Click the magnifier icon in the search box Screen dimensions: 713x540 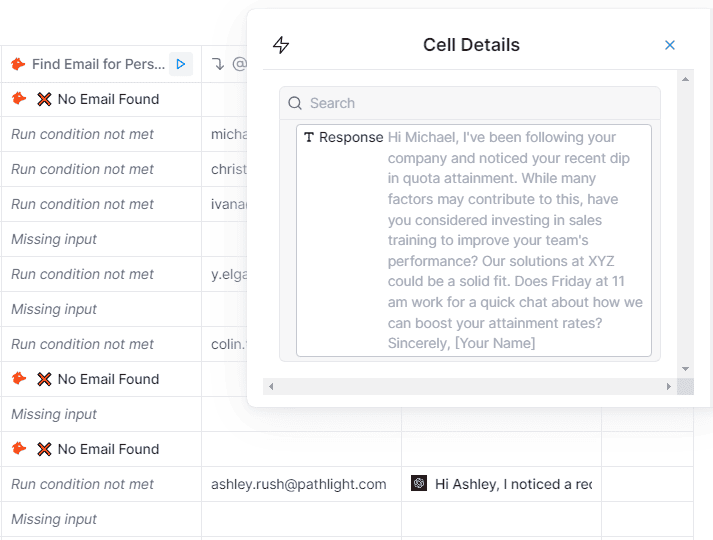click(x=295, y=103)
